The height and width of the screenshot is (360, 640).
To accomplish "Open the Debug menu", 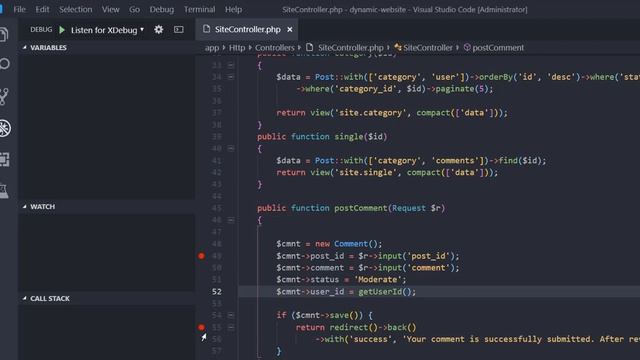I will (162, 9).
